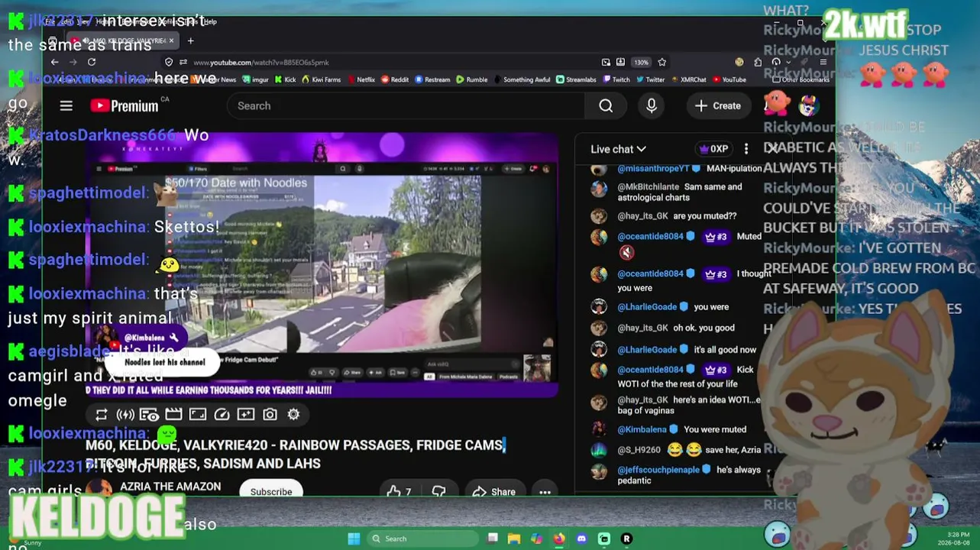Reset the 130% zoom indicator

pyautogui.click(x=641, y=63)
